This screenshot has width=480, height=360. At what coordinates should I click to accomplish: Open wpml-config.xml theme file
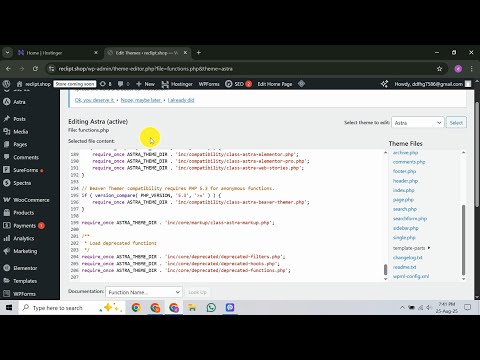click(411, 276)
